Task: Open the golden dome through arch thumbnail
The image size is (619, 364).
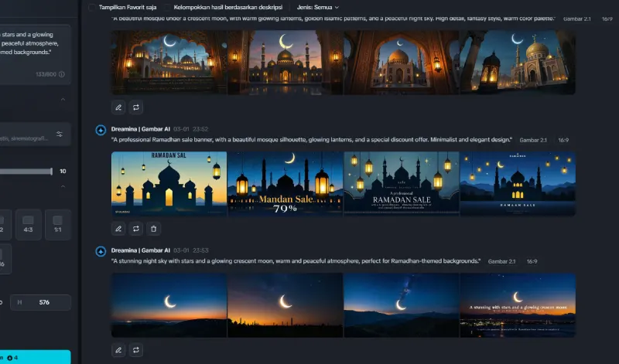Action: coord(401,63)
